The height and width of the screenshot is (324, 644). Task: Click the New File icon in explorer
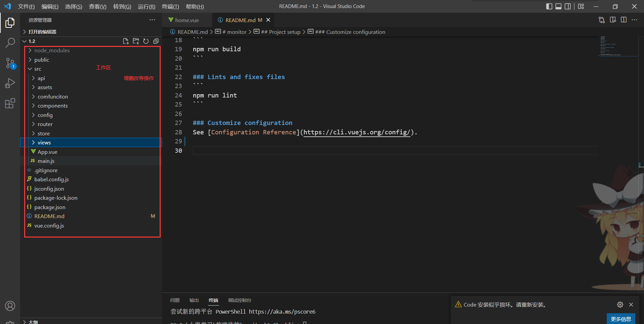pos(126,41)
